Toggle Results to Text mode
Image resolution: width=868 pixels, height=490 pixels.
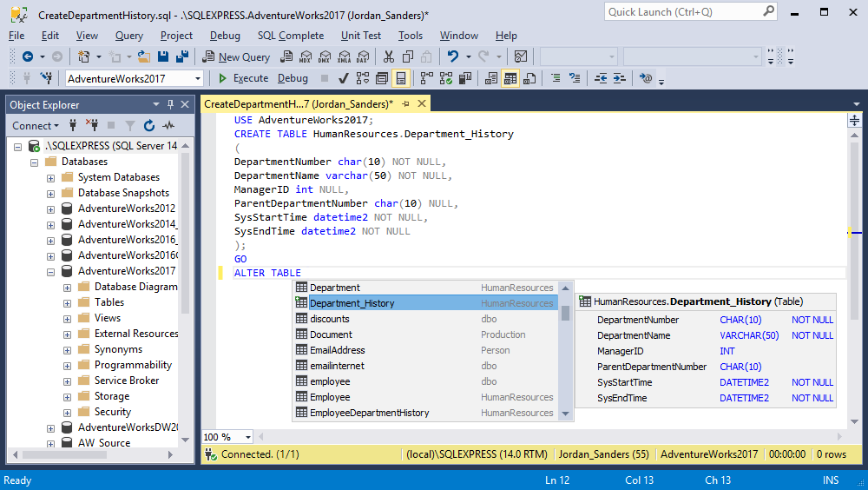click(x=490, y=78)
